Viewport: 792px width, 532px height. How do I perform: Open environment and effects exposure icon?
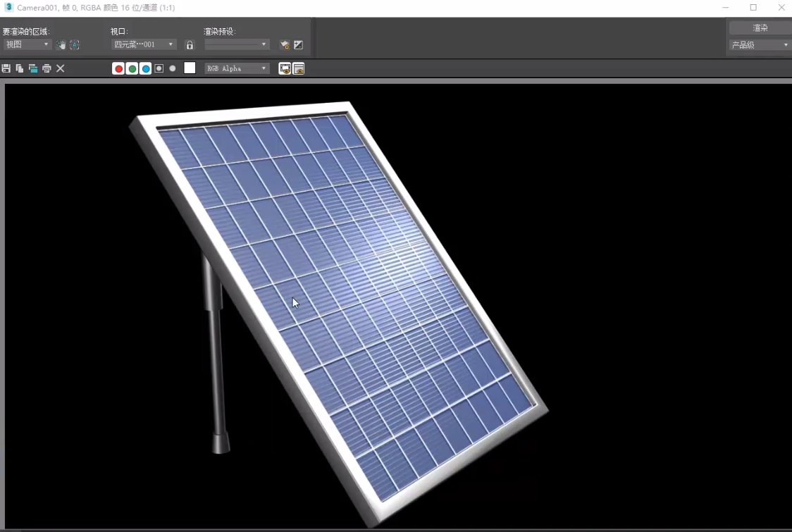pyautogui.click(x=299, y=45)
